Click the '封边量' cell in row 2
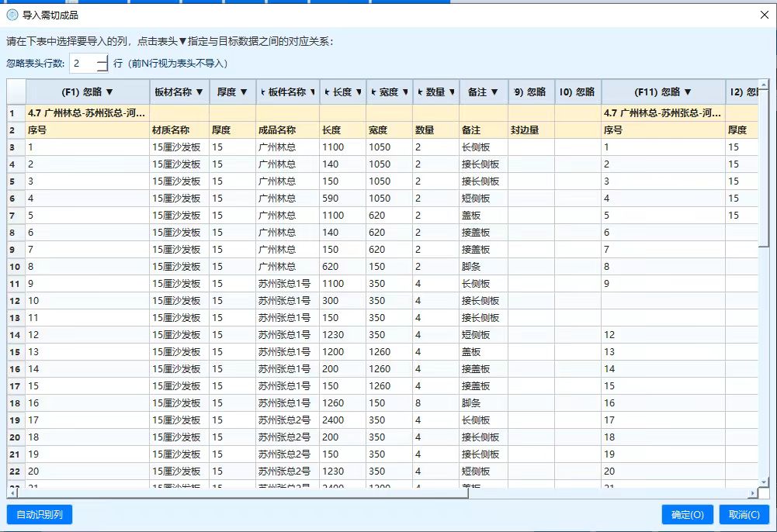 coord(531,130)
